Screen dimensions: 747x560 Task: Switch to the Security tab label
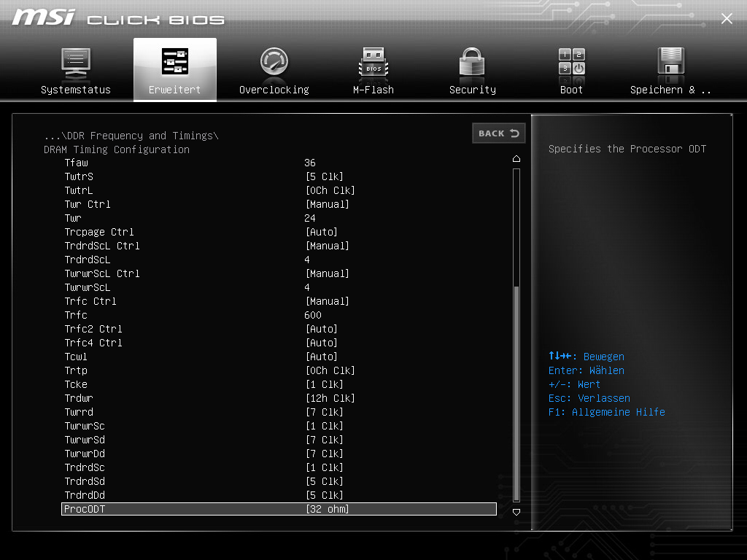[x=473, y=90]
